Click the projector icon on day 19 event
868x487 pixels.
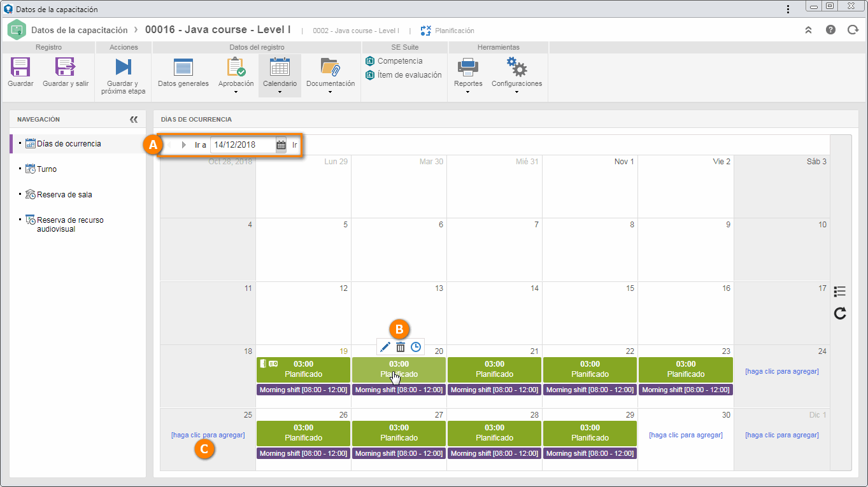(273, 363)
